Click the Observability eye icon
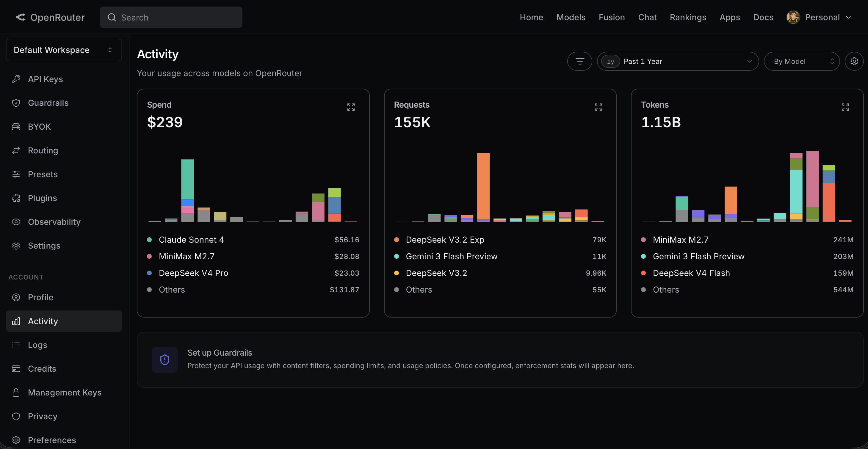 click(16, 222)
